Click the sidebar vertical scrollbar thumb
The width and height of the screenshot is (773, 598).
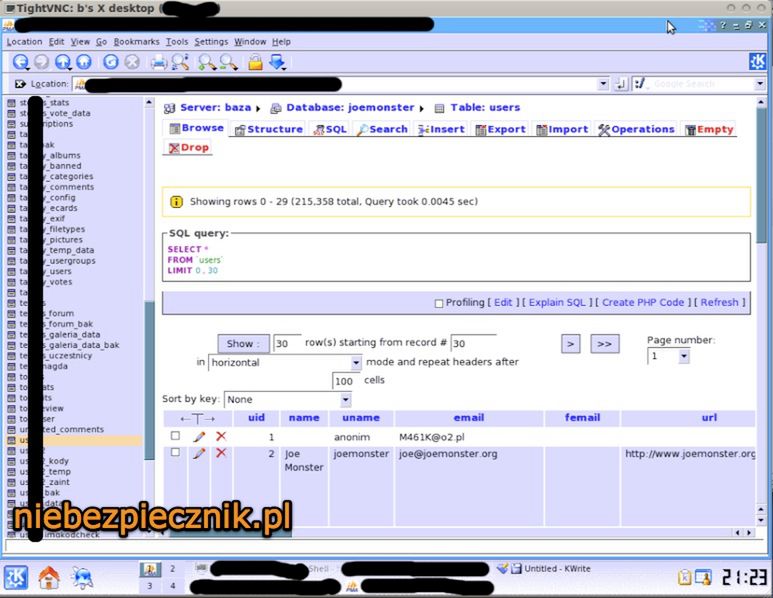(149, 380)
